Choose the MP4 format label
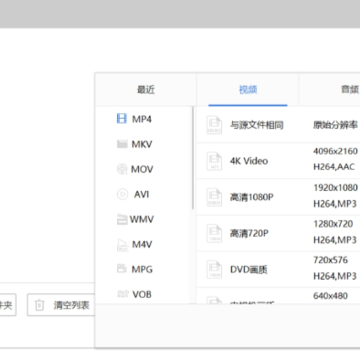 point(142,119)
